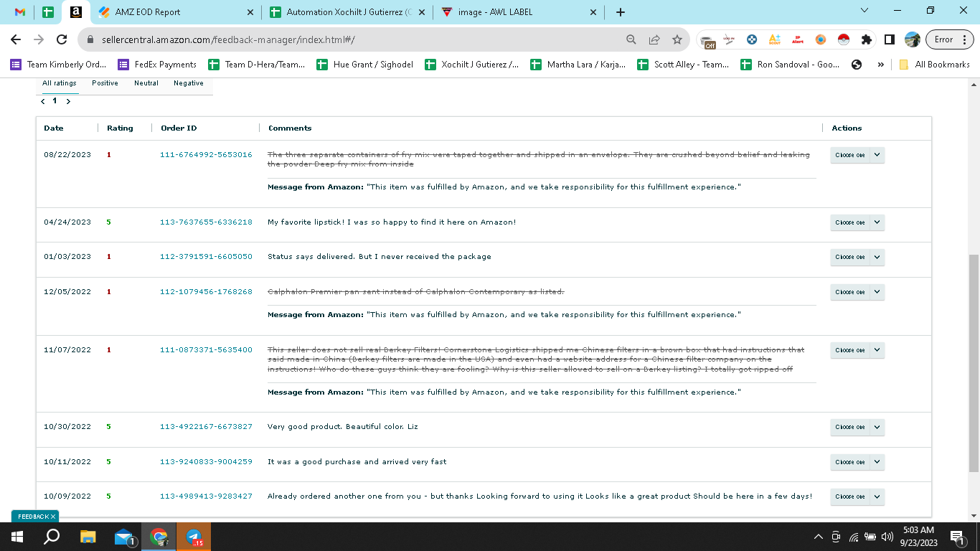The image size is (980, 551).
Task: Open the Windows Start menu
Action: 17,537
